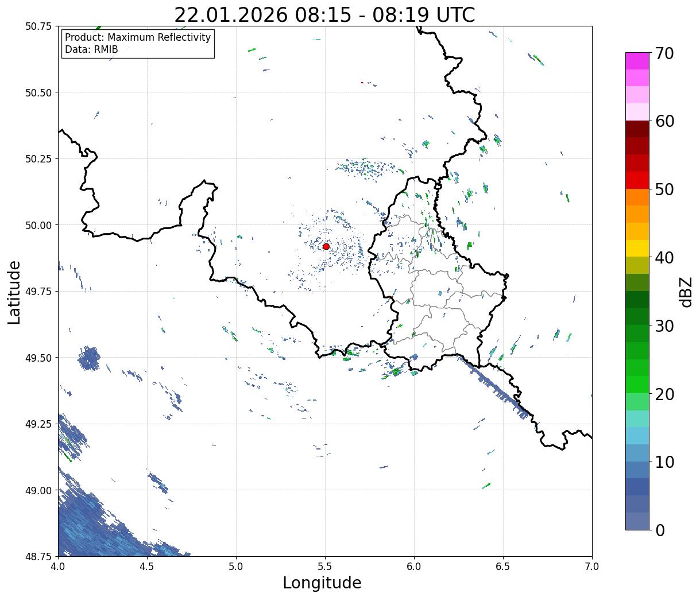Click the 'Product: Maximum Reflectivity' legend text
Image resolution: width=700 pixels, height=597 pixels.
[x=138, y=37]
